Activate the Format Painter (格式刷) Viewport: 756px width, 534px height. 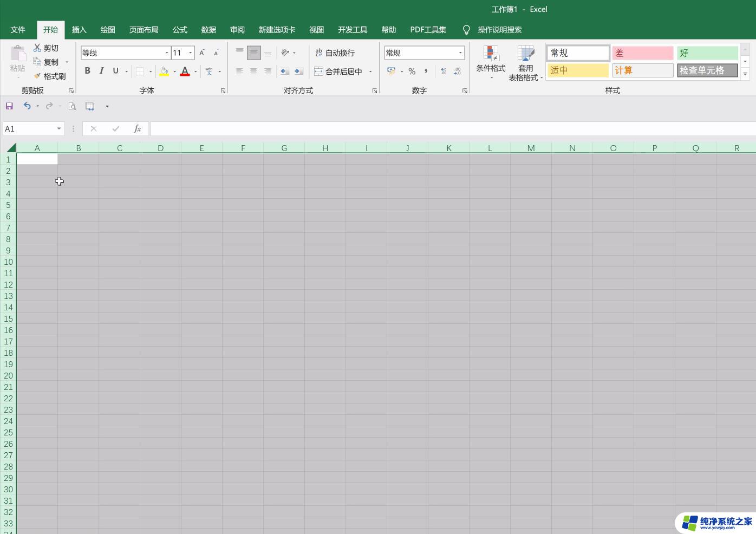[49, 76]
